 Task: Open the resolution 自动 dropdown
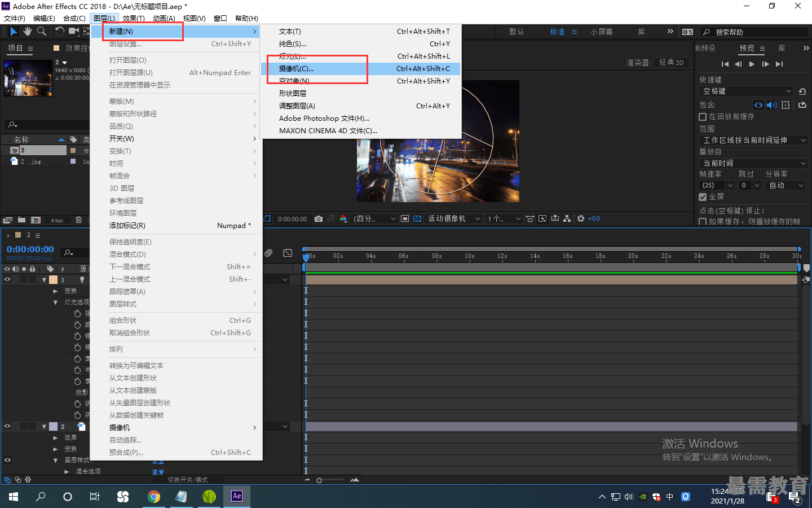pos(786,185)
